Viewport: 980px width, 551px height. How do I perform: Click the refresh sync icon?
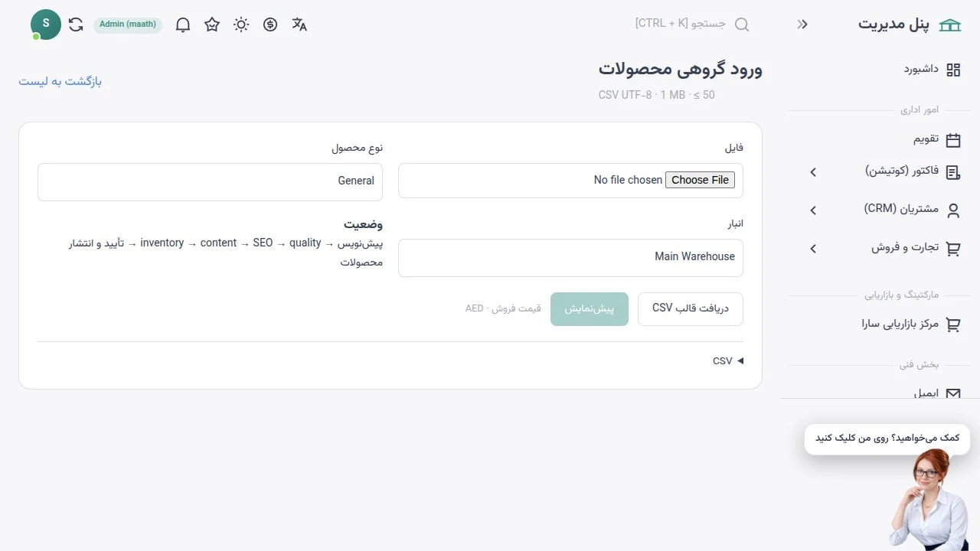click(x=76, y=24)
